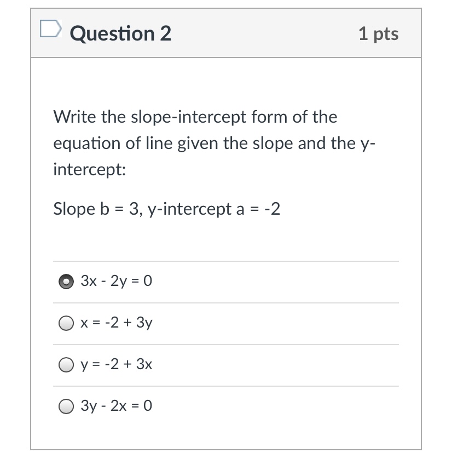Choose the radio button for x = -2 + 3y
452x476 pixels.
pyautogui.click(x=66, y=323)
